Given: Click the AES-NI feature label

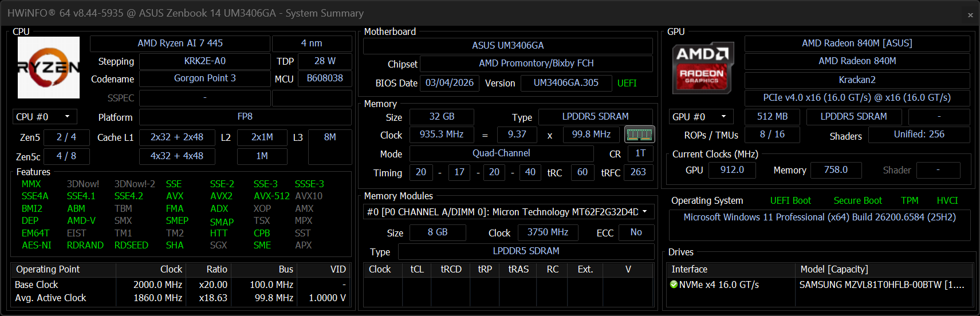Looking at the screenshot, I should pos(37,245).
